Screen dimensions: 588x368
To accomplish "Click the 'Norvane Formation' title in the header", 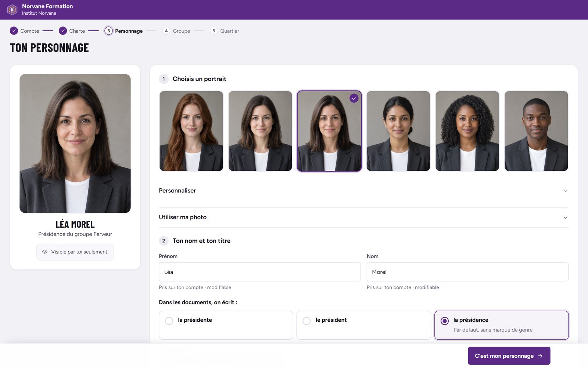I will pyautogui.click(x=47, y=6).
